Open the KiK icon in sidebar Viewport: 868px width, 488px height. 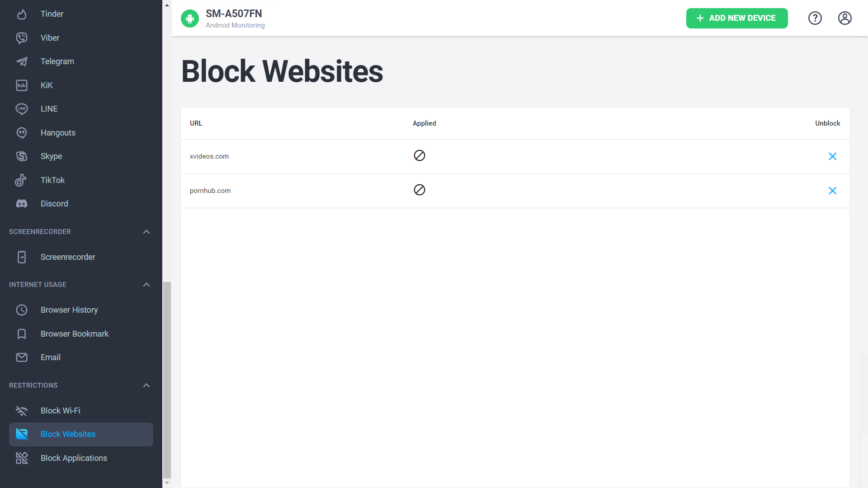pyautogui.click(x=22, y=85)
